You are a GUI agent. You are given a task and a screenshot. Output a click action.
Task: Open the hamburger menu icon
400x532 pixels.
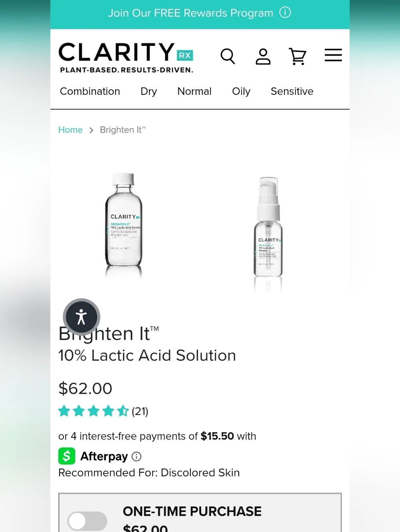point(333,55)
